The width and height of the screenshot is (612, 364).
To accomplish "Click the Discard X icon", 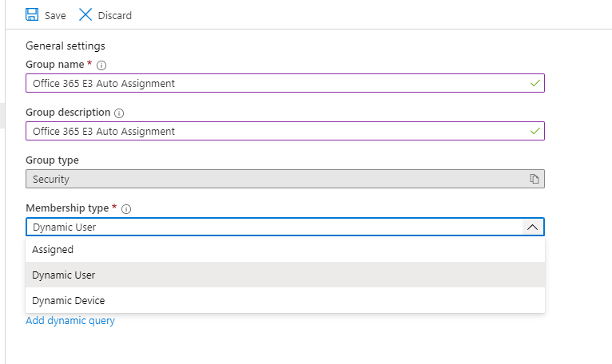I will click(x=85, y=15).
